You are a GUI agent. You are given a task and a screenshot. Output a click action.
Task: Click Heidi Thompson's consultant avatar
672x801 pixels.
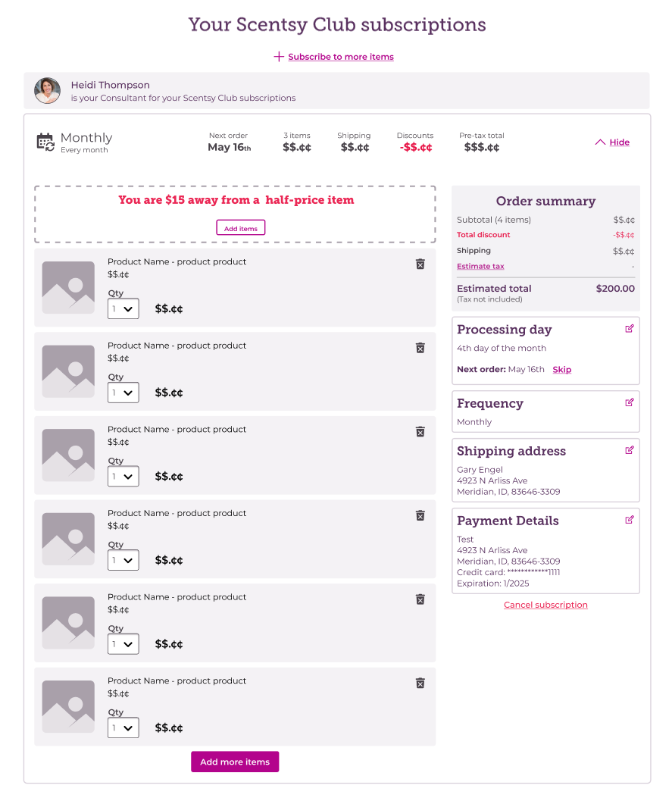(47, 91)
